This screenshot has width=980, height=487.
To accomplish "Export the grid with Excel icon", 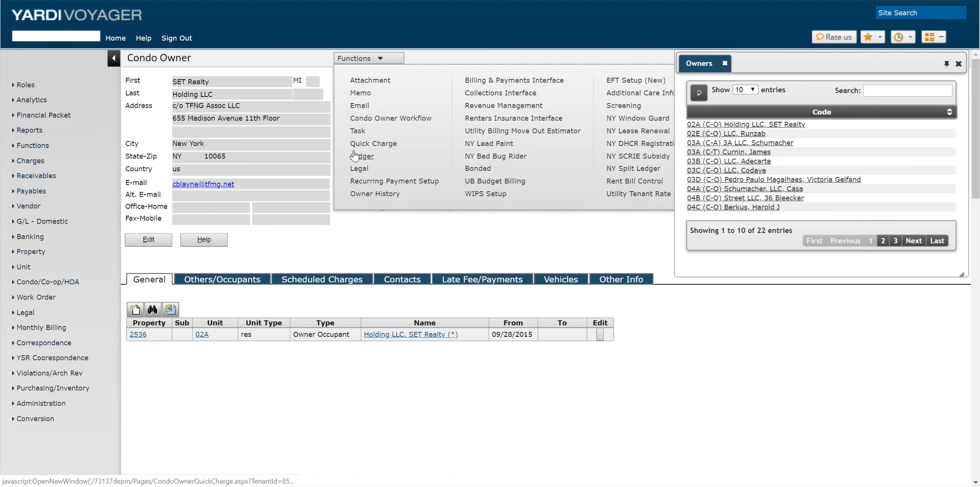I will pos(170,309).
